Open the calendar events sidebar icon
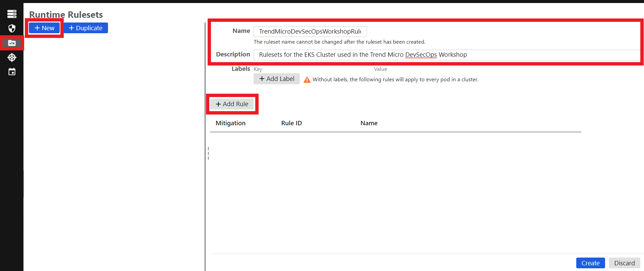Image resolution: width=644 pixels, height=271 pixels. 12,72
